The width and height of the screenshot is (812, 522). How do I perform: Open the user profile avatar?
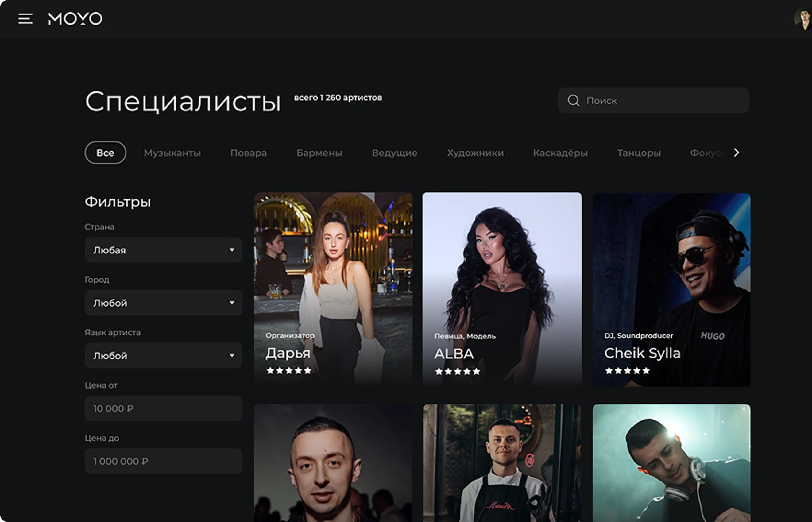coord(803,19)
